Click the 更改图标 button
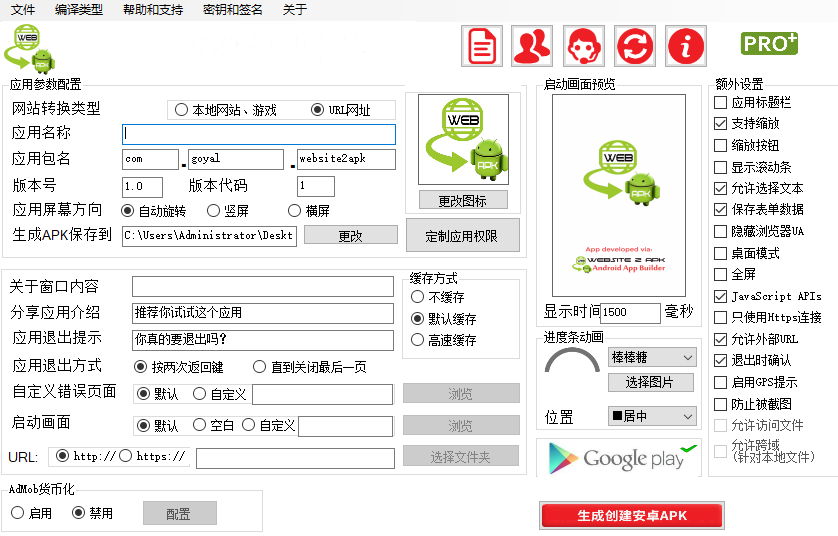This screenshot has width=838, height=536. click(x=463, y=200)
